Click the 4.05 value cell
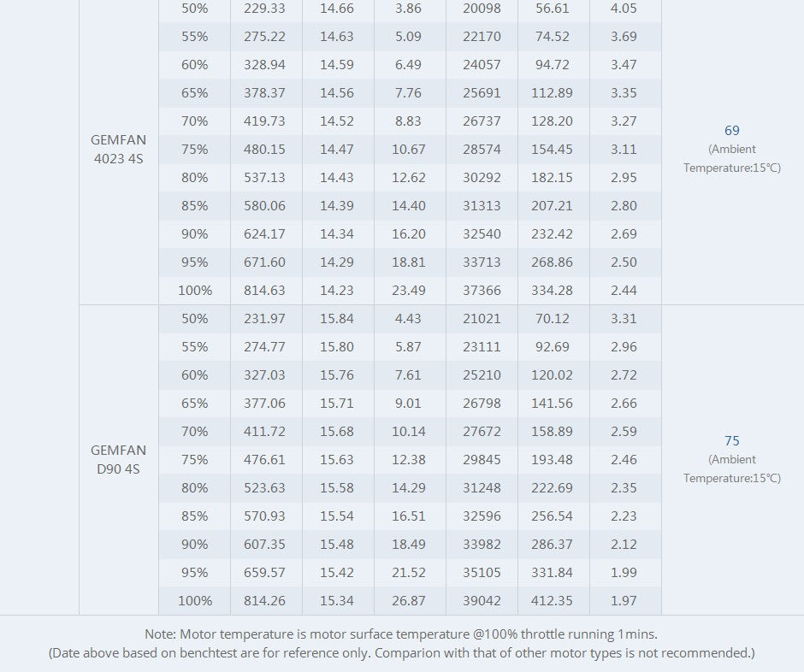This screenshot has width=804, height=672. tap(624, 9)
